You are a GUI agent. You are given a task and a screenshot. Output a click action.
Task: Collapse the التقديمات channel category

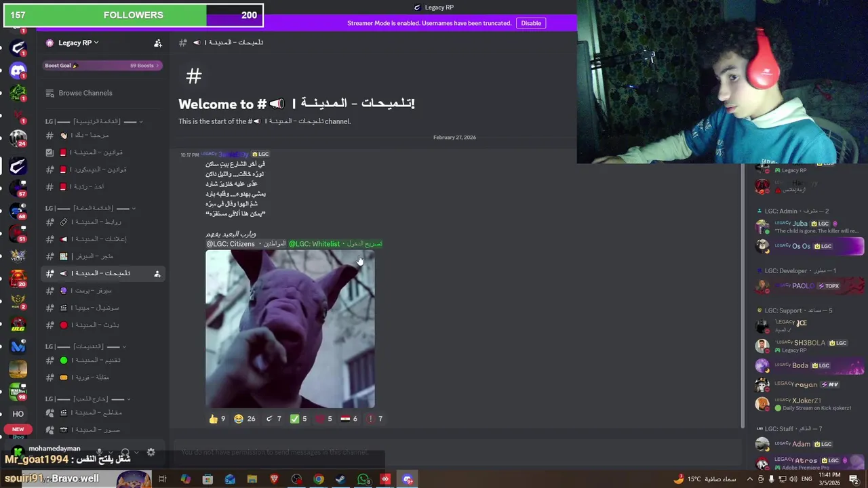coord(85,346)
